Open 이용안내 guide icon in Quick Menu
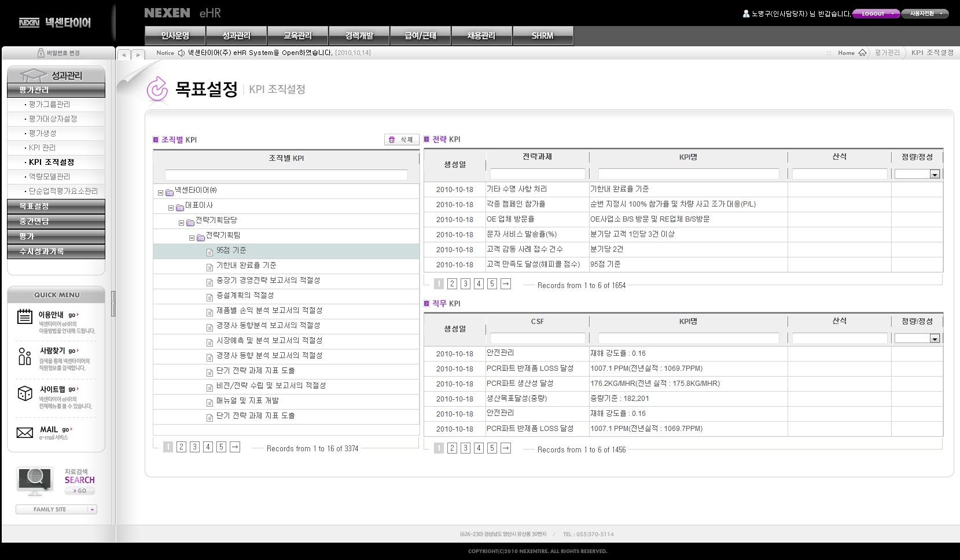 24,316
